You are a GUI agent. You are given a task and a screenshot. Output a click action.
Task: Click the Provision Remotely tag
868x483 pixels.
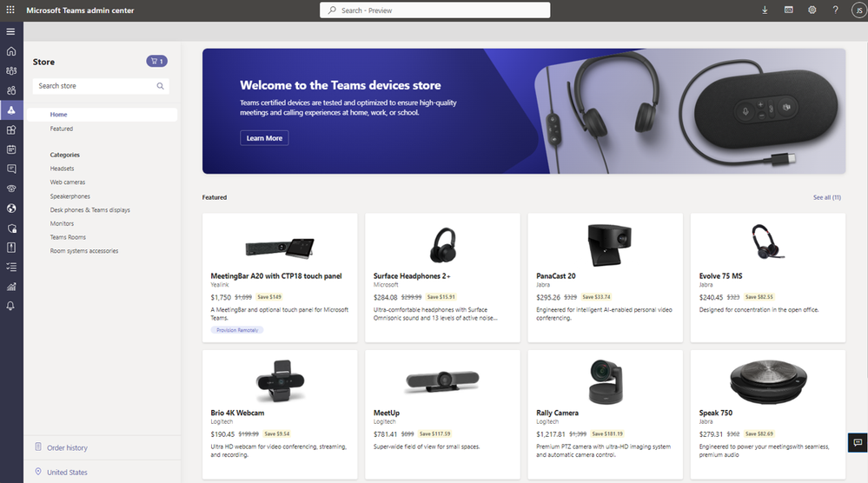(237, 330)
